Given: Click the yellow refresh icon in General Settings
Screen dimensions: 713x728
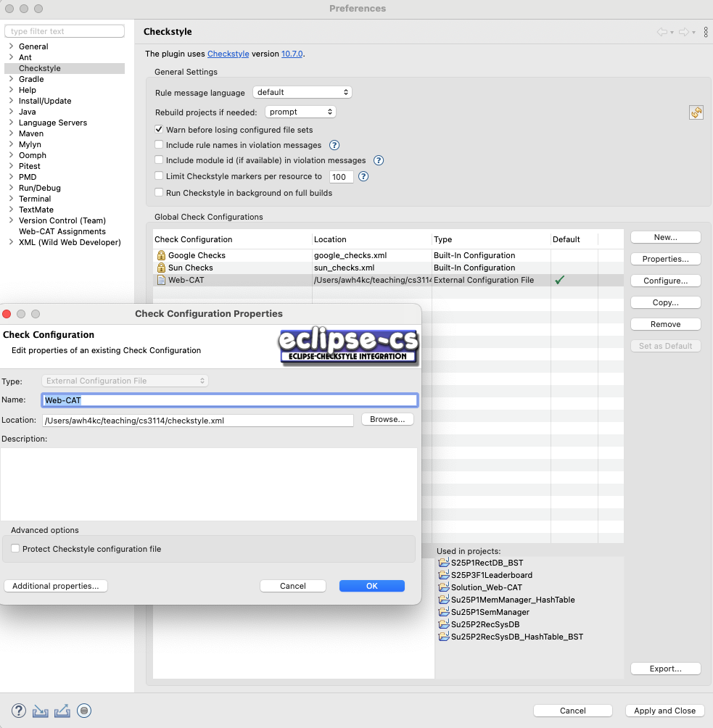Looking at the screenshot, I should (x=696, y=112).
